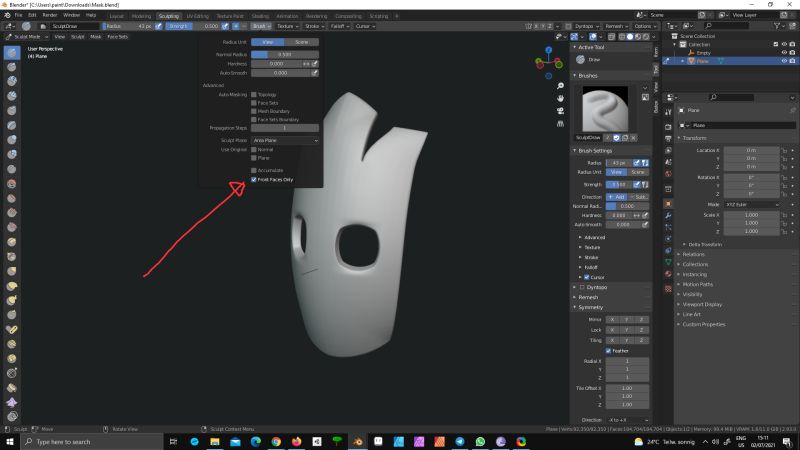Enable the Accumulate checkbox
Image resolution: width=800 pixels, height=450 pixels.
pos(254,170)
